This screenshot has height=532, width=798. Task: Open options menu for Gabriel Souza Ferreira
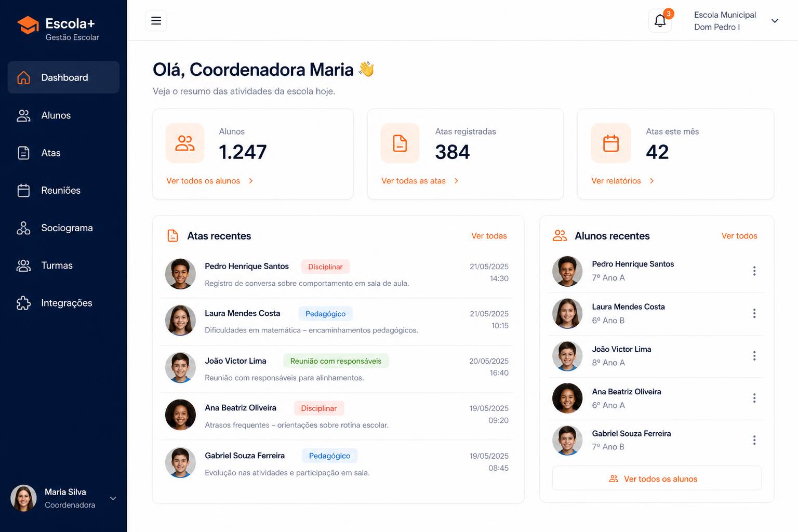[754, 440]
